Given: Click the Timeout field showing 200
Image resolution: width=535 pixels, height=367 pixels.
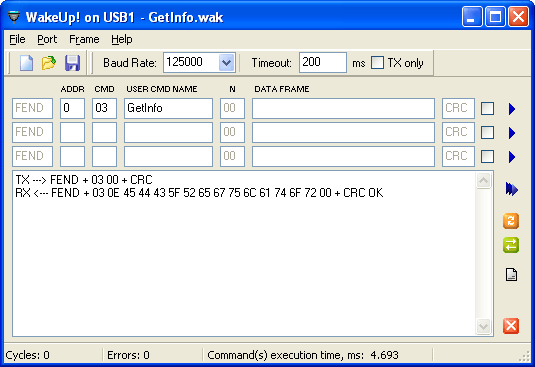Looking at the screenshot, I should tap(323, 62).
